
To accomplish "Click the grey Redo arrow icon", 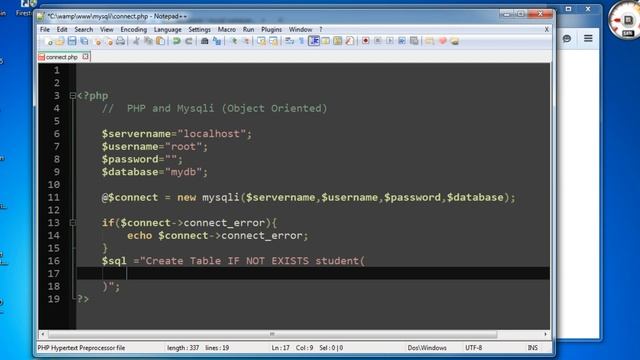I will [x=189, y=41].
